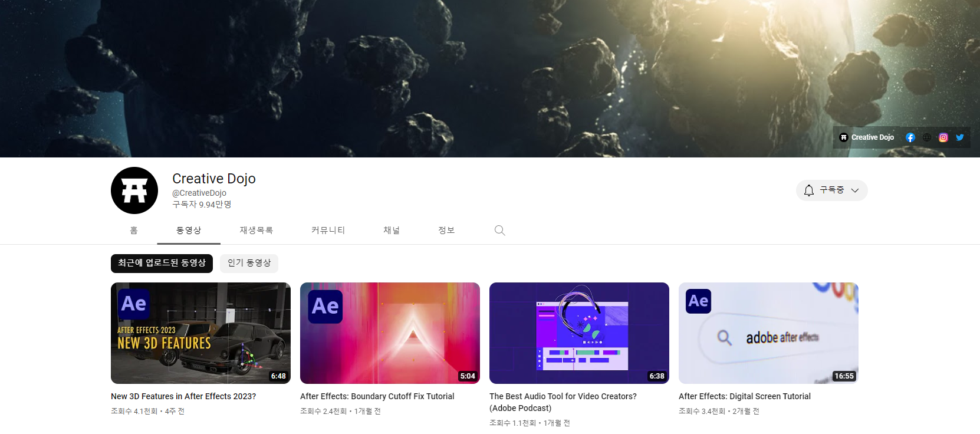980x434 pixels.
Task: Click the @CreativeDojo handle text
Action: click(199, 193)
